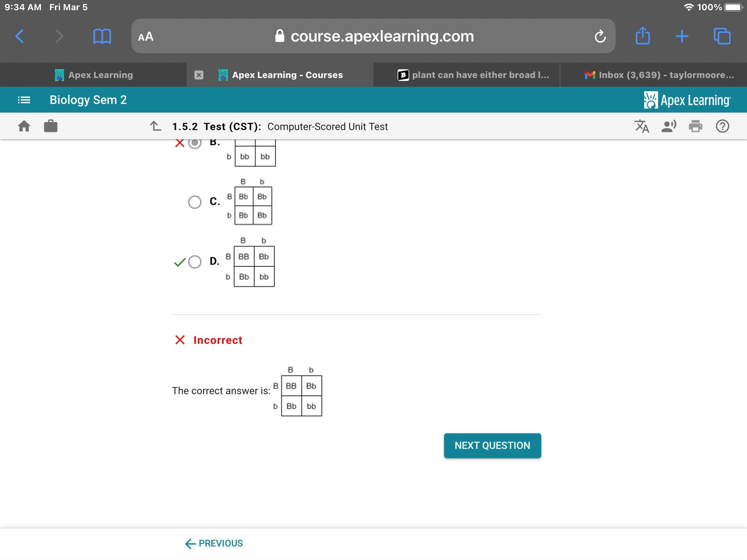Image resolution: width=747 pixels, height=560 pixels.
Task: Open the tab overview switcher
Action: (722, 36)
